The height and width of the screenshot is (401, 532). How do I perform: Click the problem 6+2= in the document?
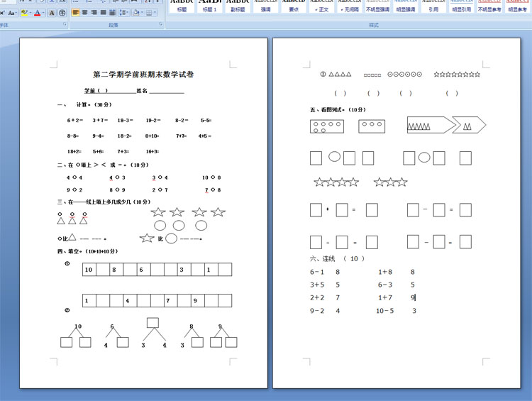[x=75, y=120]
